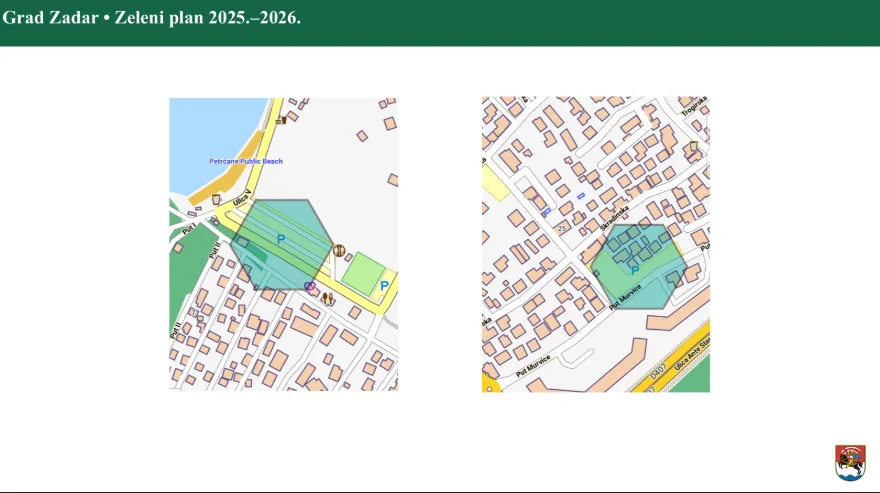
Task: Click the Petrcane Public Beach label
Action: click(x=245, y=161)
